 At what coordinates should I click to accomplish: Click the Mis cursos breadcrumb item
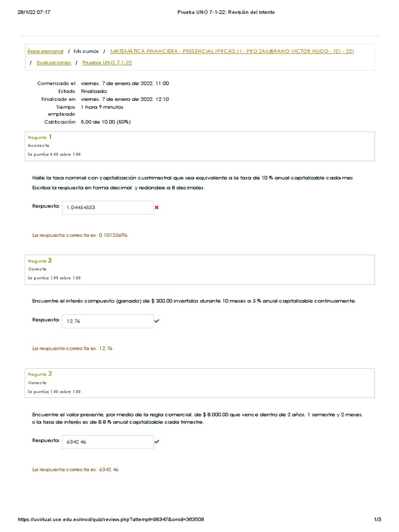click(85, 51)
